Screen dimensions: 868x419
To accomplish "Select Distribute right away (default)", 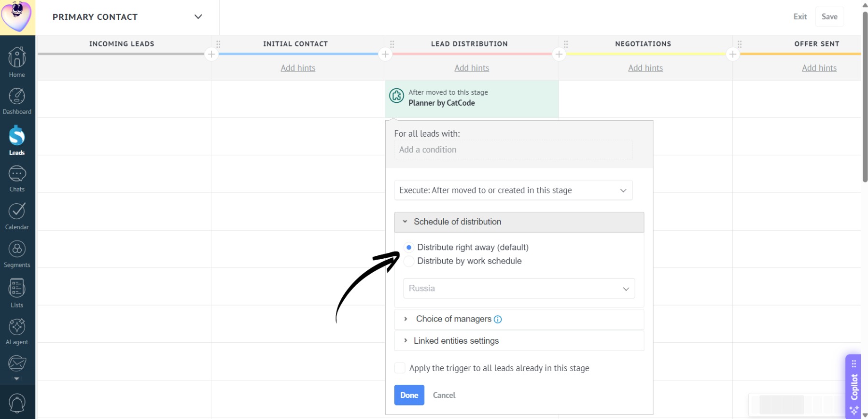I will 409,247.
